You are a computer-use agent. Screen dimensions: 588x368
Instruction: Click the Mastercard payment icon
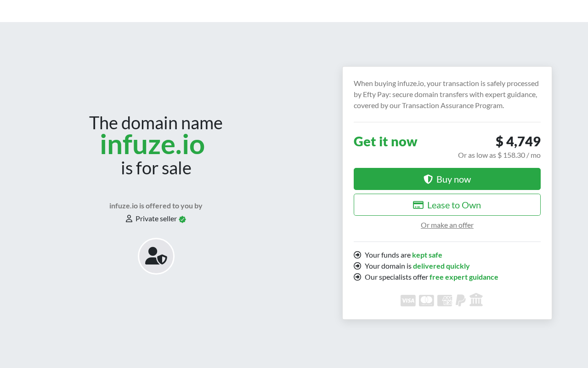(426, 300)
